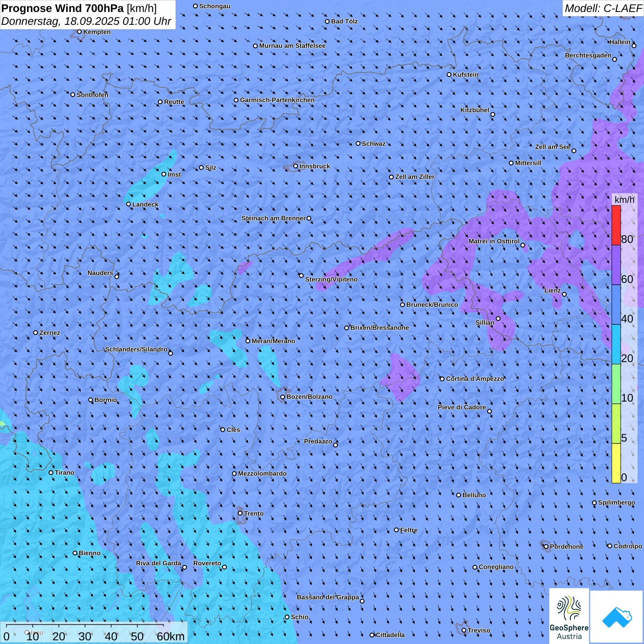Click the Riva del Garda label
The height and width of the screenshot is (644, 644).
click(159, 563)
